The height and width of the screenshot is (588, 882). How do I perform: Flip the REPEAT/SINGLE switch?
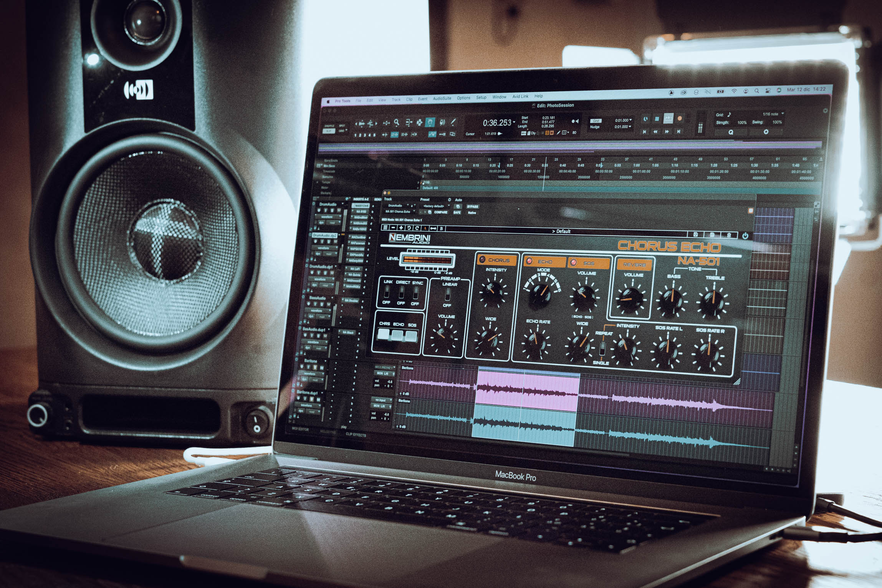[x=602, y=348]
